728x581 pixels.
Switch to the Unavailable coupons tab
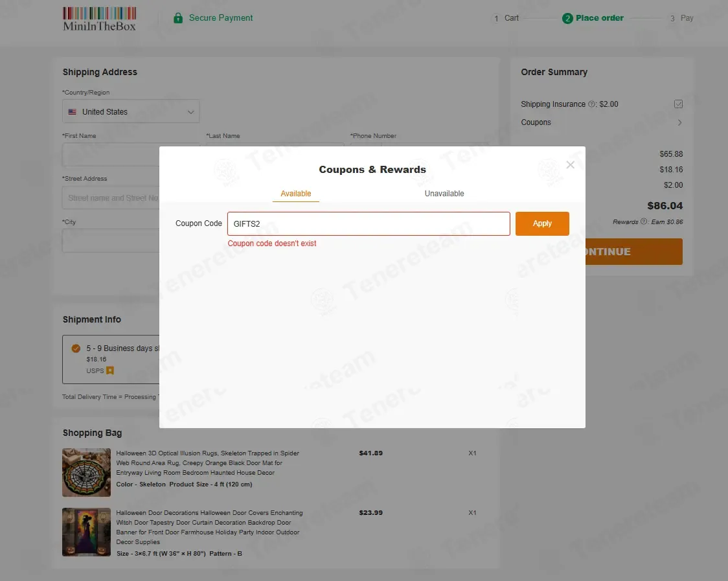pyautogui.click(x=444, y=194)
